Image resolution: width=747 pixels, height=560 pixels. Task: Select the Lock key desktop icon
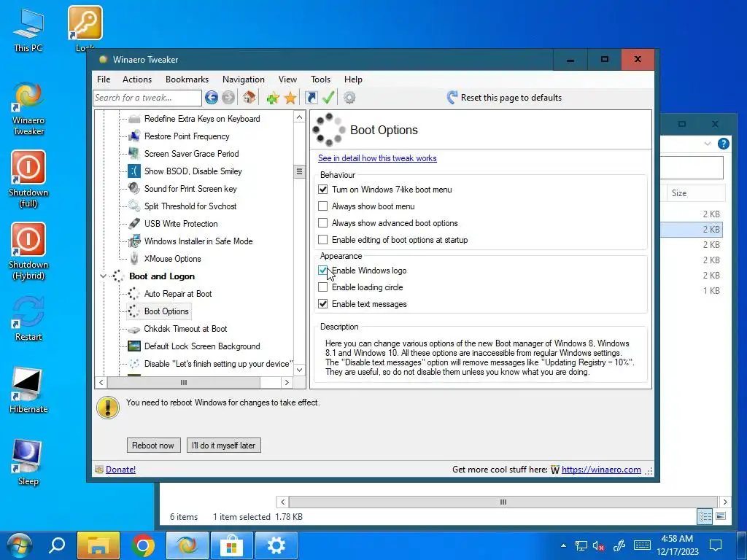[85, 28]
